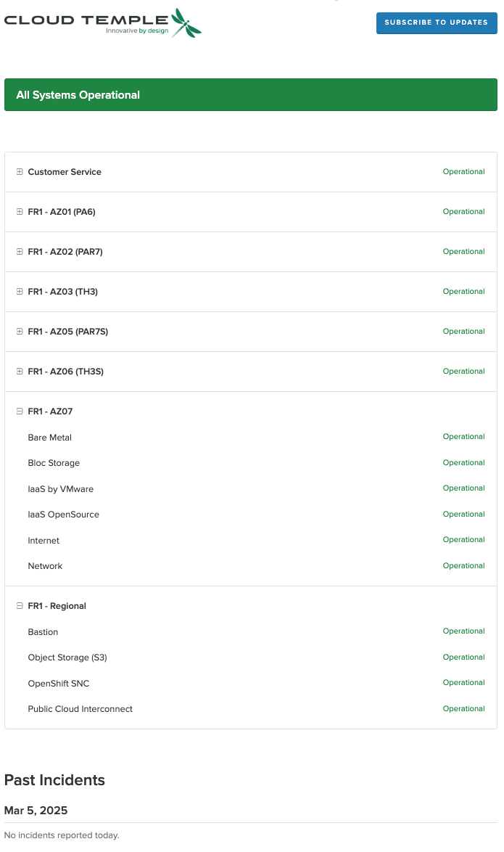Viewport: 504px width, 852px height.
Task: Click the OpenShift SNC entry
Action: point(59,684)
